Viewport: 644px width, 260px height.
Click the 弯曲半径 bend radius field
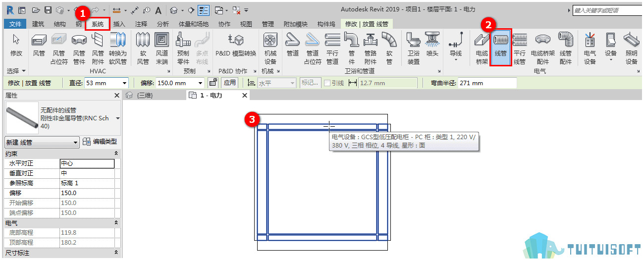(487, 83)
